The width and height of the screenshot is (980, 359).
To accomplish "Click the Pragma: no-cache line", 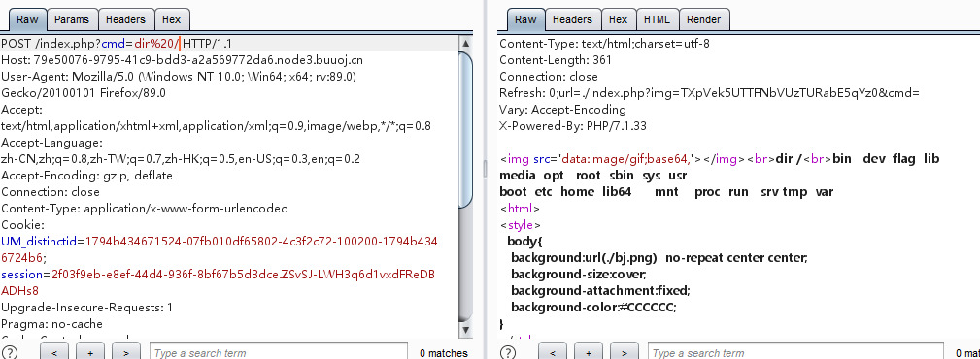I will [x=51, y=323].
